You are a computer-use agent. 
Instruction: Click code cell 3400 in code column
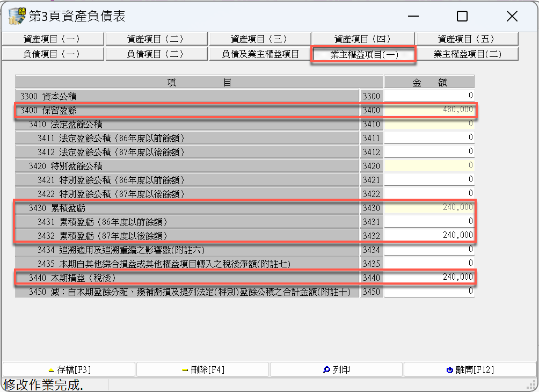372,111
